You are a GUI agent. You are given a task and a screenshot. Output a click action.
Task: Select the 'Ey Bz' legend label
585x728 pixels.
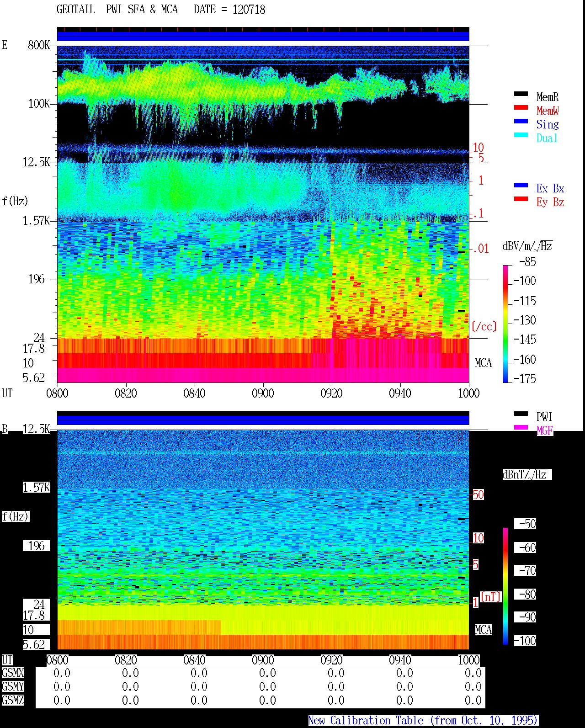(550, 202)
